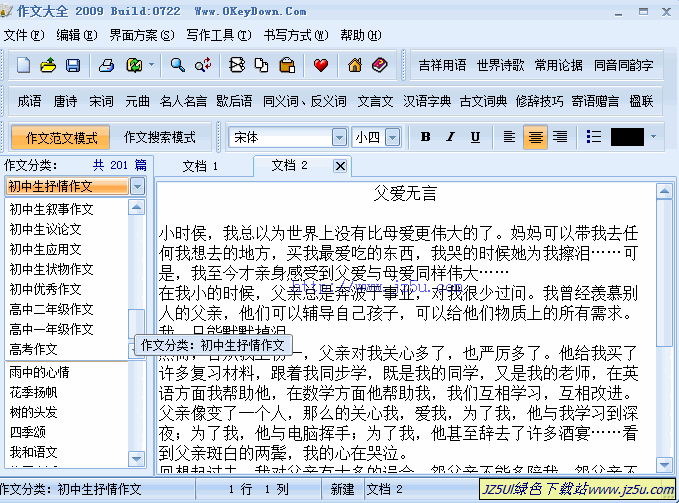Screen dimensions: 679x503
Task: Click the 作文搜索模式 button
Action: [x=159, y=137]
